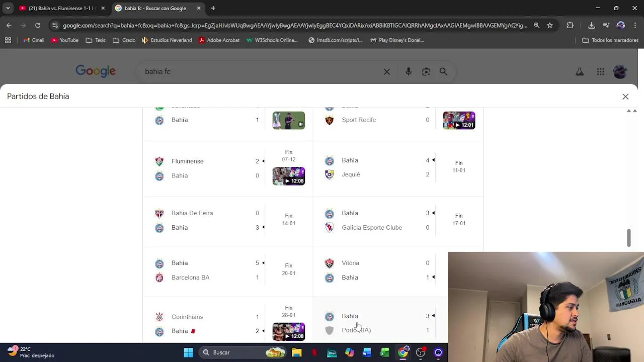Close the Partidos de Bahia panel

(x=625, y=97)
